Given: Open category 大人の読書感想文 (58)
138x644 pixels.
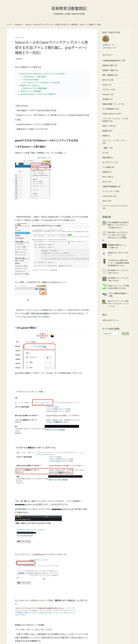Looking at the screenshot, I should [110, 109].
